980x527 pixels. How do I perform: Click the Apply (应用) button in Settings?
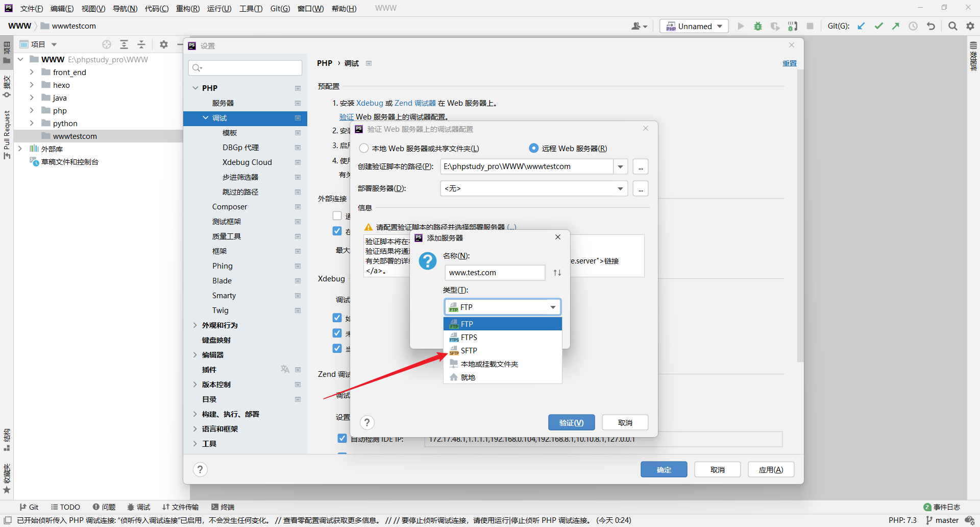771,469
